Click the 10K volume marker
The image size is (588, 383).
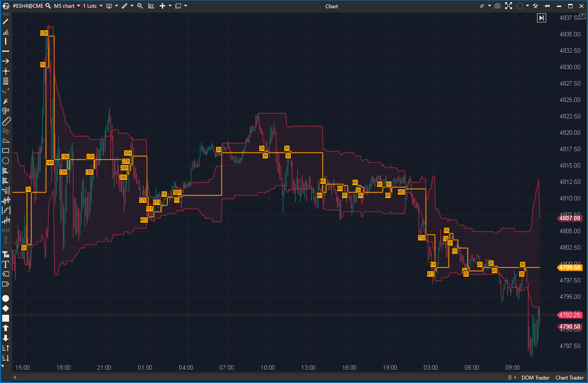tap(44, 33)
